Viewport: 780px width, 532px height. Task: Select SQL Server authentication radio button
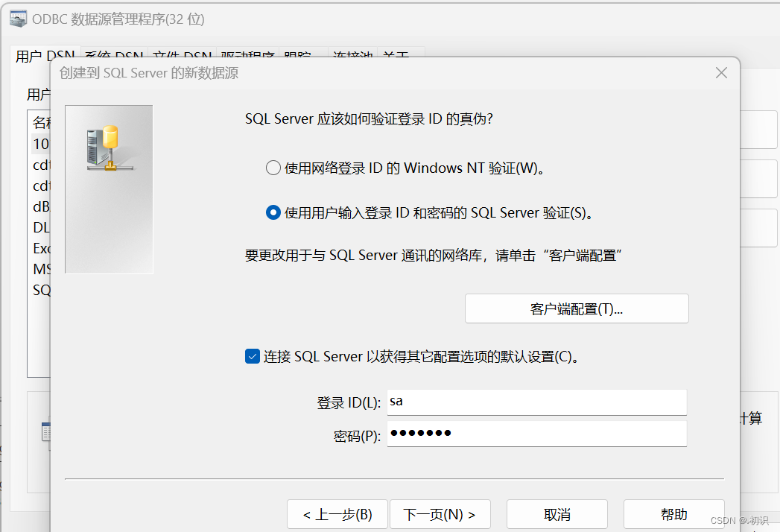(x=273, y=212)
